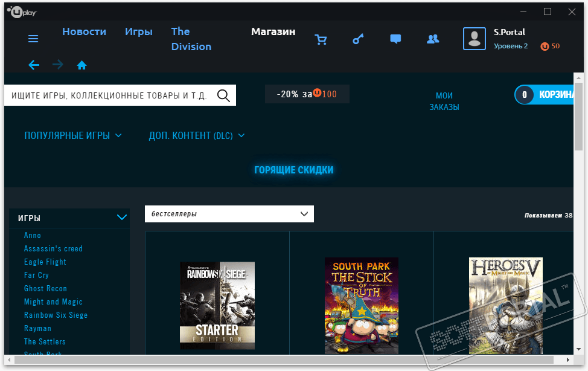Image resolution: width=588 pixels, height=371 pixels.
Task: Click the search games input field
Action: (120, 95)
